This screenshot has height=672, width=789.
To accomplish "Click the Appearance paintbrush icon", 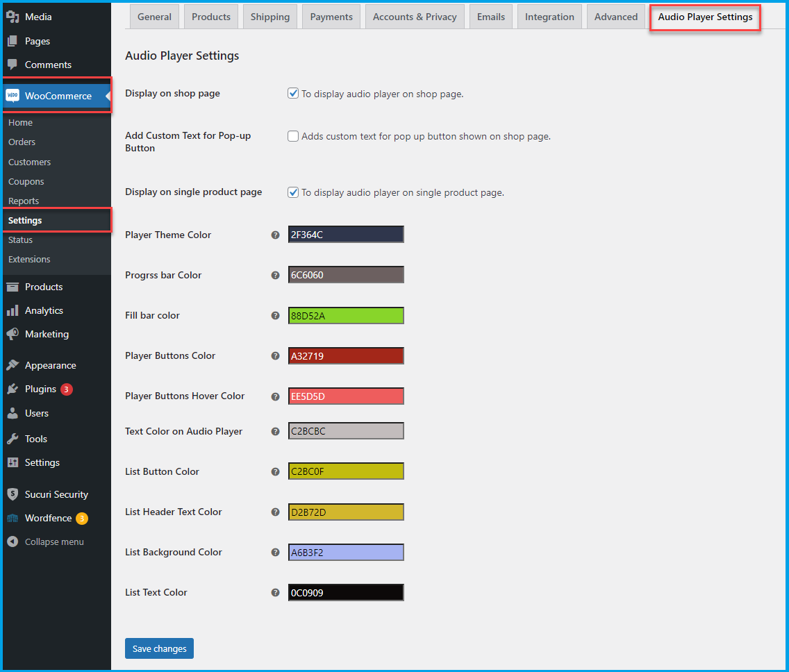I will click(13, 365).
